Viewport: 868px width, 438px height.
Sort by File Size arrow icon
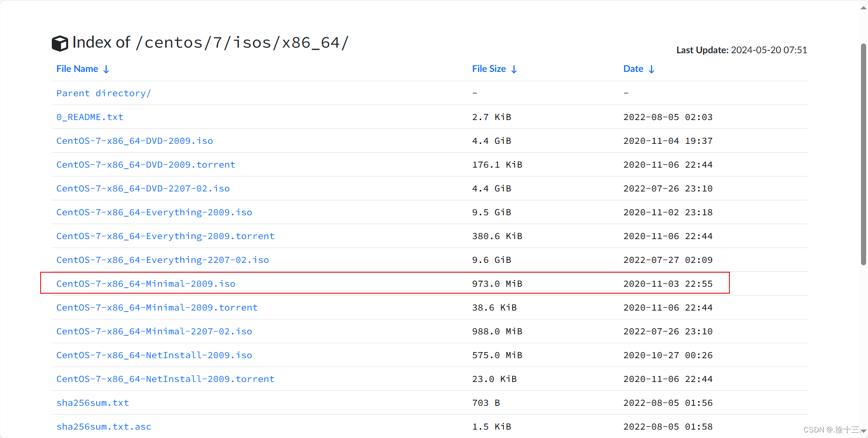click(x=514, y=69)
